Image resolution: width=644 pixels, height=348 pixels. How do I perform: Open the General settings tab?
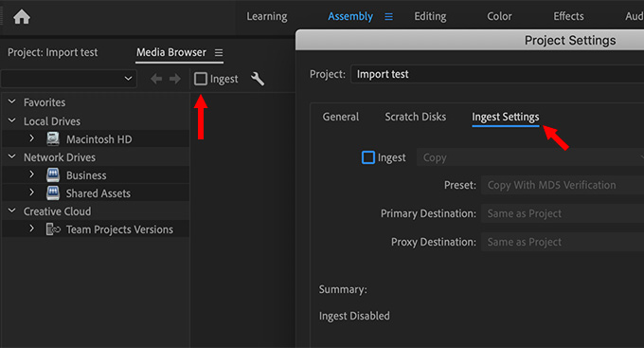click(x=341, y=117)
